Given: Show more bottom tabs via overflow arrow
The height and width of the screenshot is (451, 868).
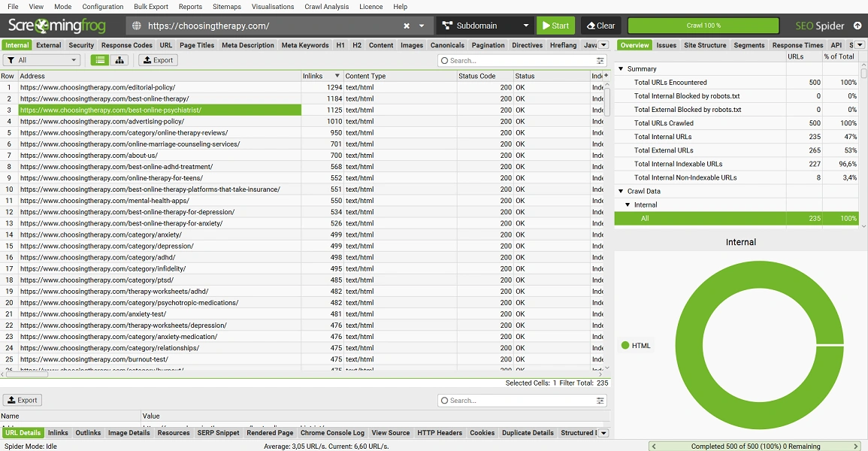Looking at the screenshot, I should pos(604,433).
